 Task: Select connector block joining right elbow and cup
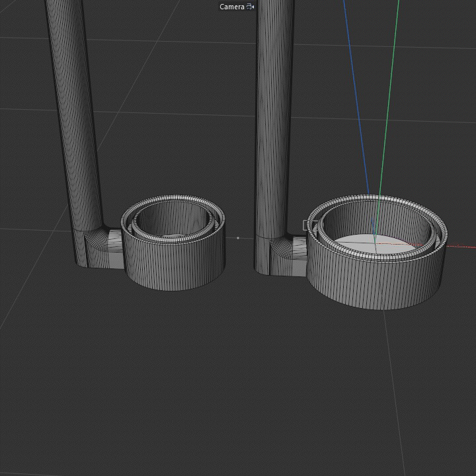pyautogui.click(x=300, y=257)
